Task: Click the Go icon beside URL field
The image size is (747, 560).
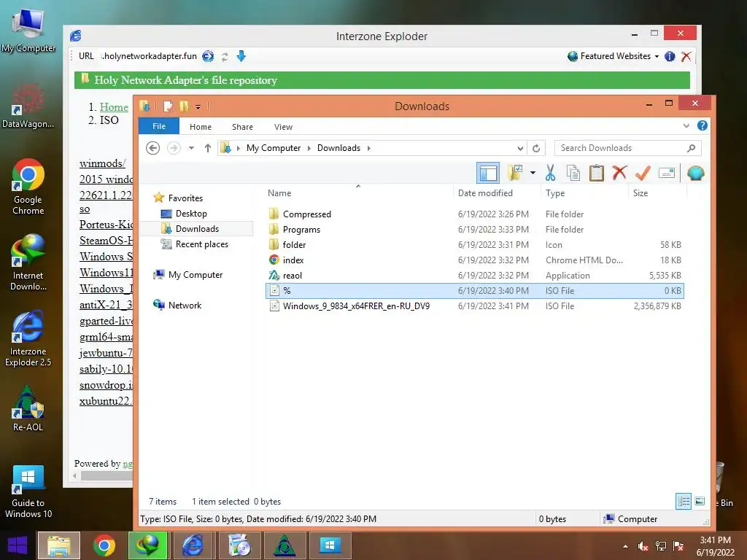Action: 208,56
